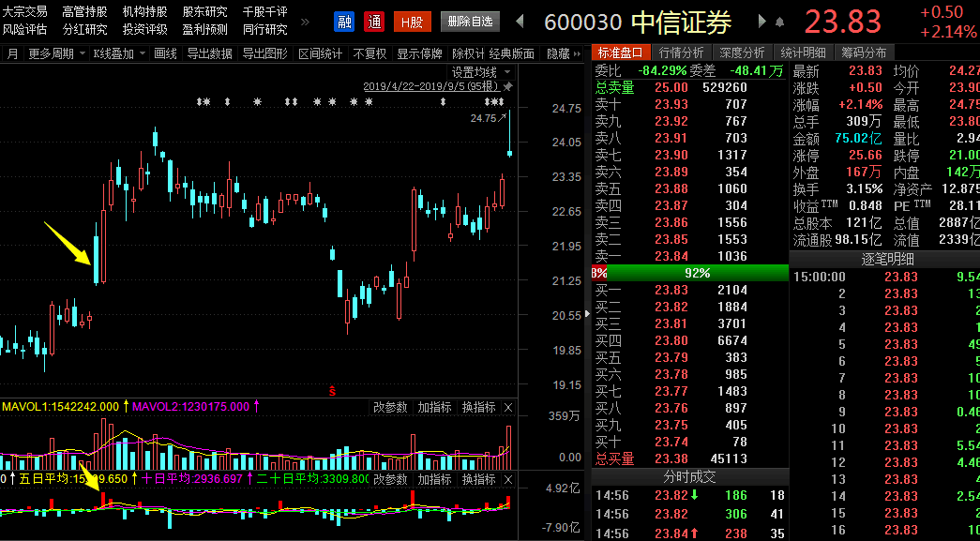Toggle 不复权 adjustment mode
This screenshot has height=541, width=980.
[x=369, y=53]
